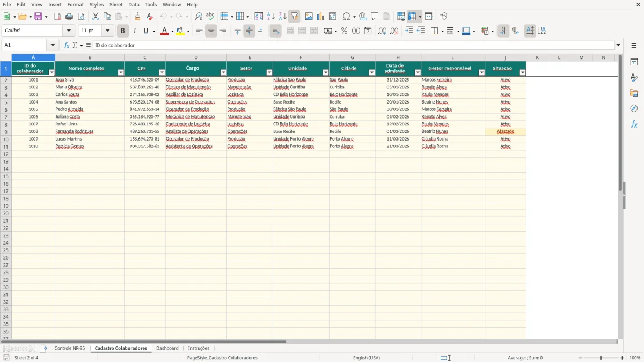Run spelling check

click(210, 17)
